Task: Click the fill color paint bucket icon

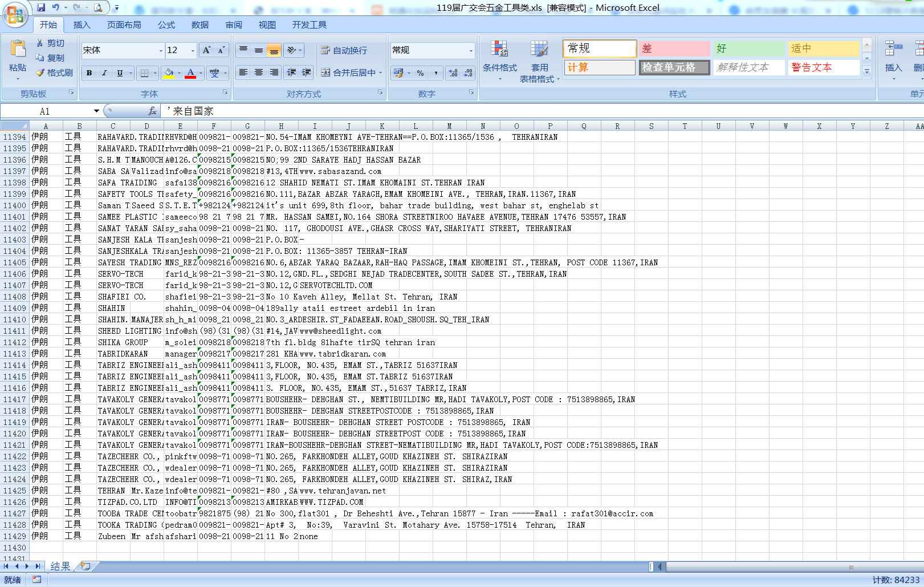Action: [168, 73]
